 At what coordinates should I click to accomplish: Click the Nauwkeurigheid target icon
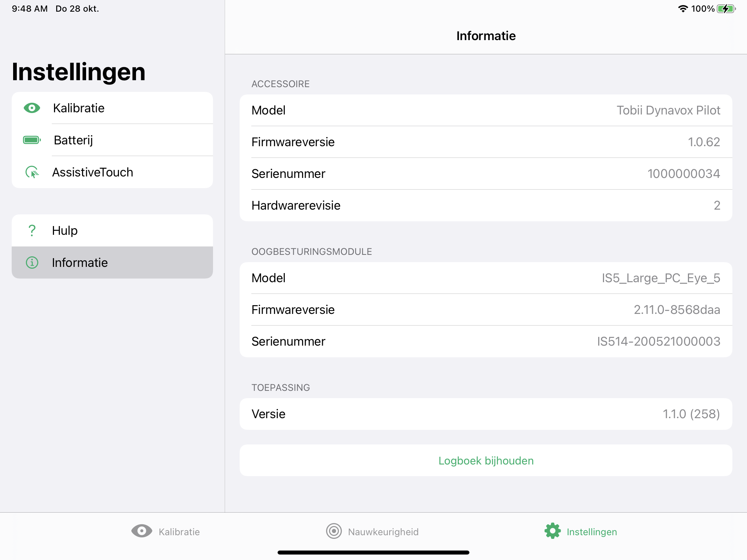tap(334, 531)
